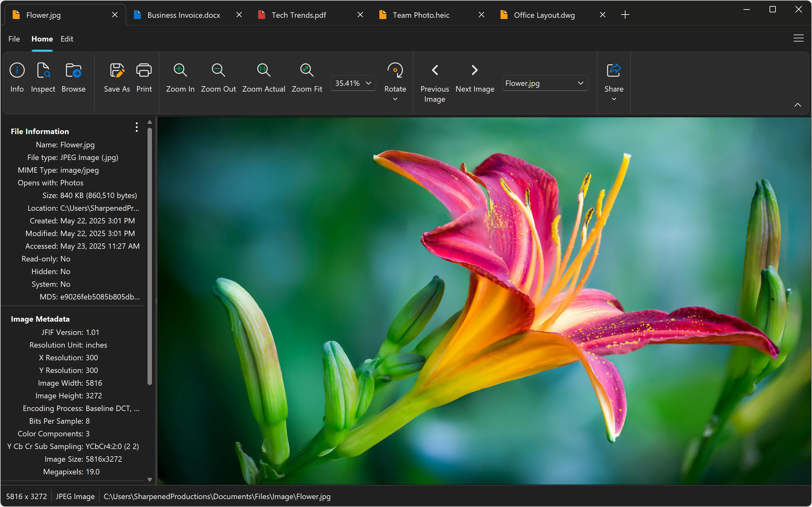Collapse the ribbon with the chevron
Viewport: 812px width, 507px height.
pos(798,105)
